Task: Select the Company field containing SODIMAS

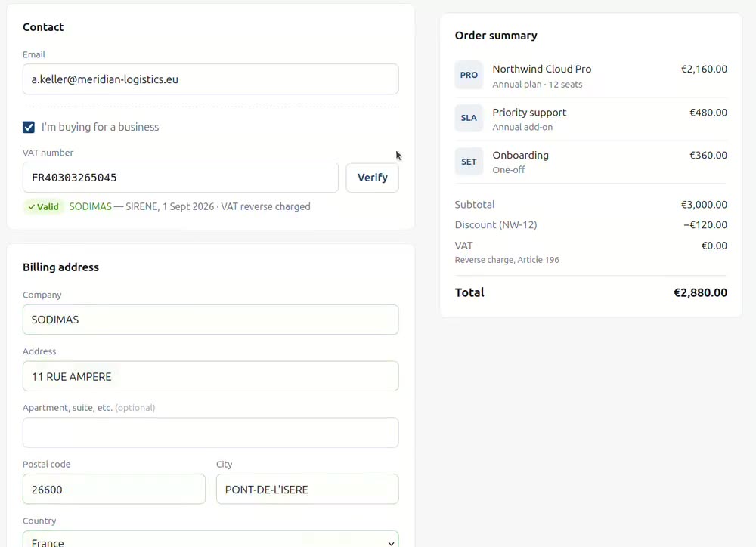Action: point(211,320)
